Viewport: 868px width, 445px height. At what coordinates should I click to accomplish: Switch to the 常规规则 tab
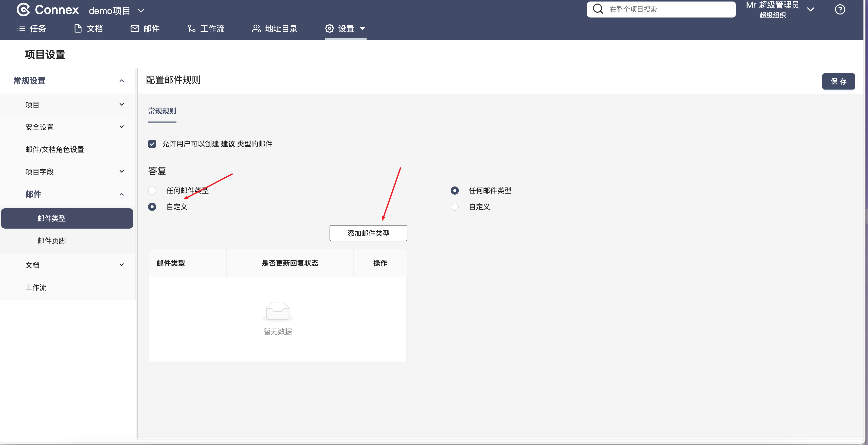(x=162, y=111)
